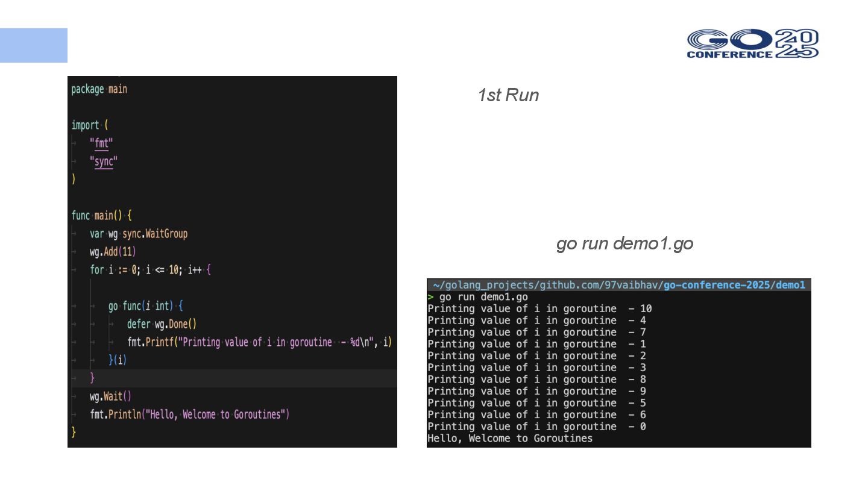Image resolution: width=868 pixels, height=488 pixels.
Task: Click output line ending in 4
Action: [x=537, y=321]
